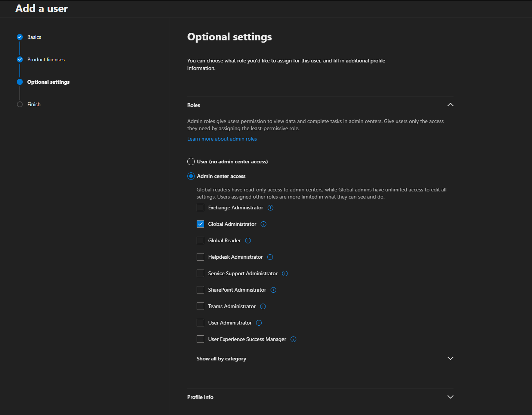Open info tooltip for Global Administrator
Viewport: 532px width, 415px height.
[264, 224]
